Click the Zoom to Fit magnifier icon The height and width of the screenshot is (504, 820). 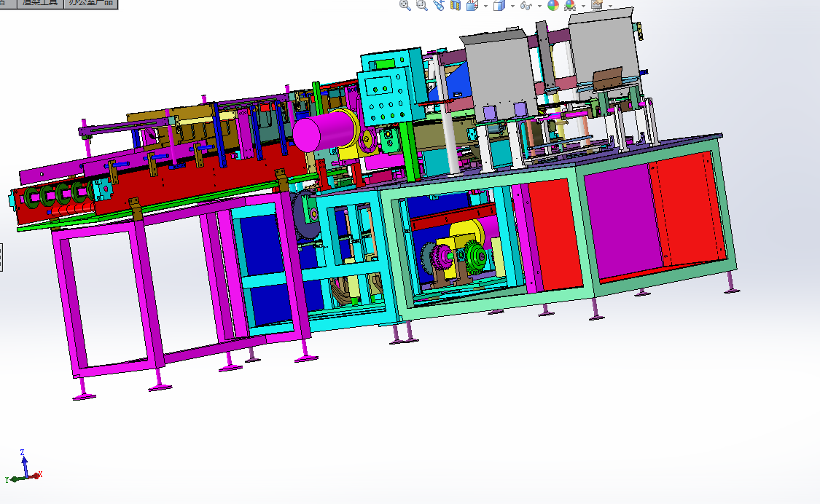click(405, 5)
